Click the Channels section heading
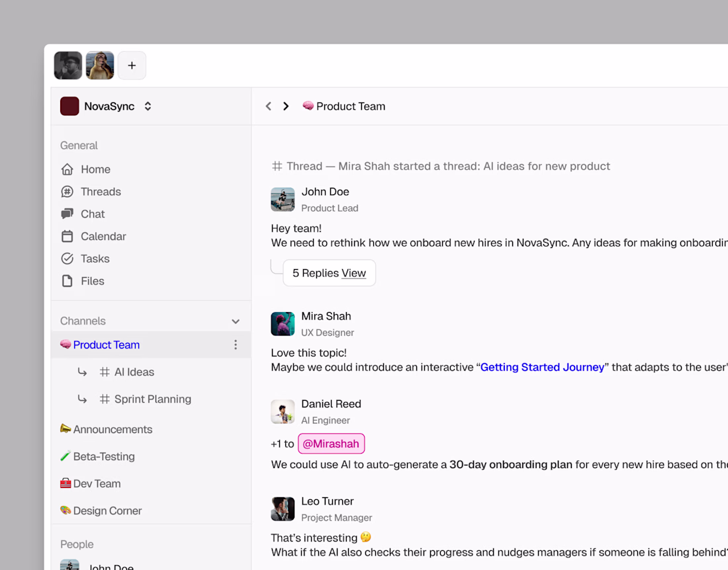The height and width of the screenshot is (570, 728). click(83, 321)
